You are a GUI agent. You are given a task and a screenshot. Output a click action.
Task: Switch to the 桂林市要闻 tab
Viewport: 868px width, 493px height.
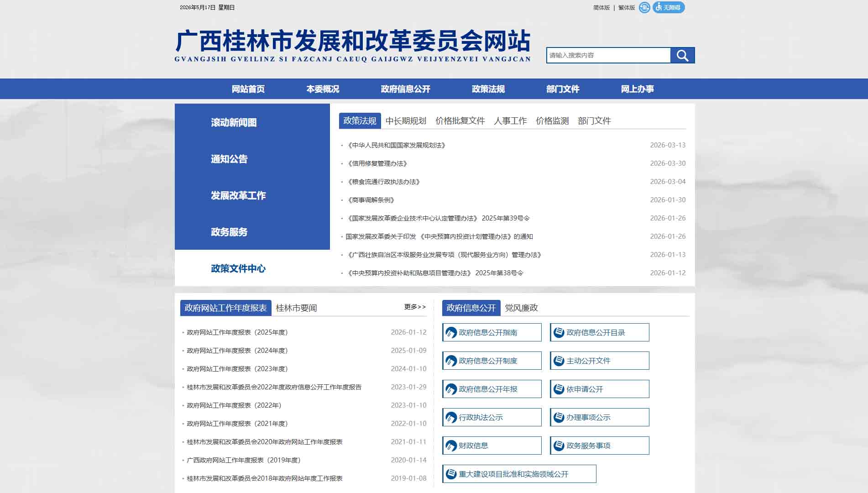pos(296,308)
